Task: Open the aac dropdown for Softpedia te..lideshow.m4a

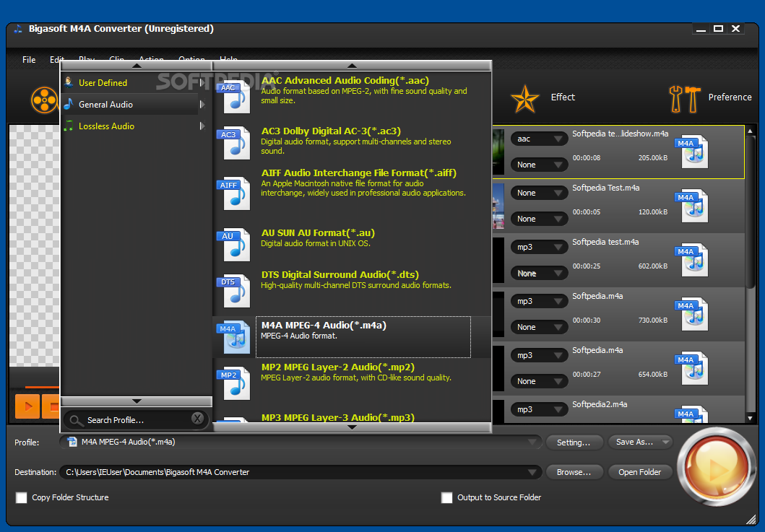Action: point(539,139)
